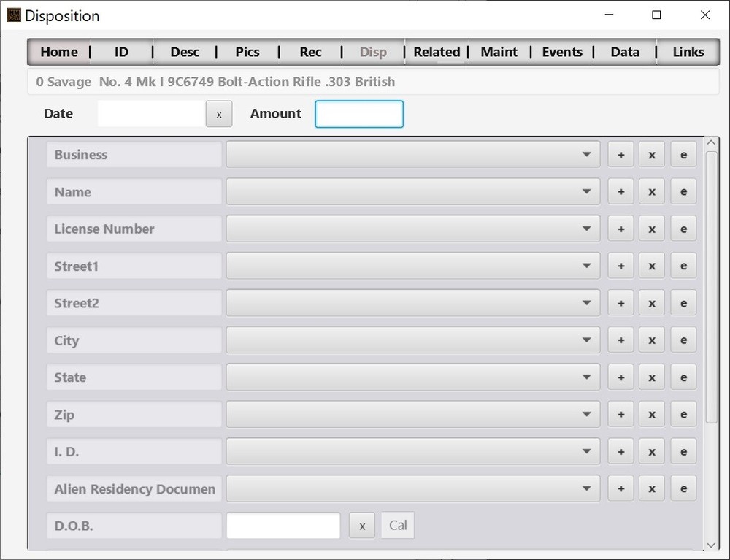Click inside the Amount input box
Image resolution: width=730 pixels, height=560 pixels.
pos(358,114)
